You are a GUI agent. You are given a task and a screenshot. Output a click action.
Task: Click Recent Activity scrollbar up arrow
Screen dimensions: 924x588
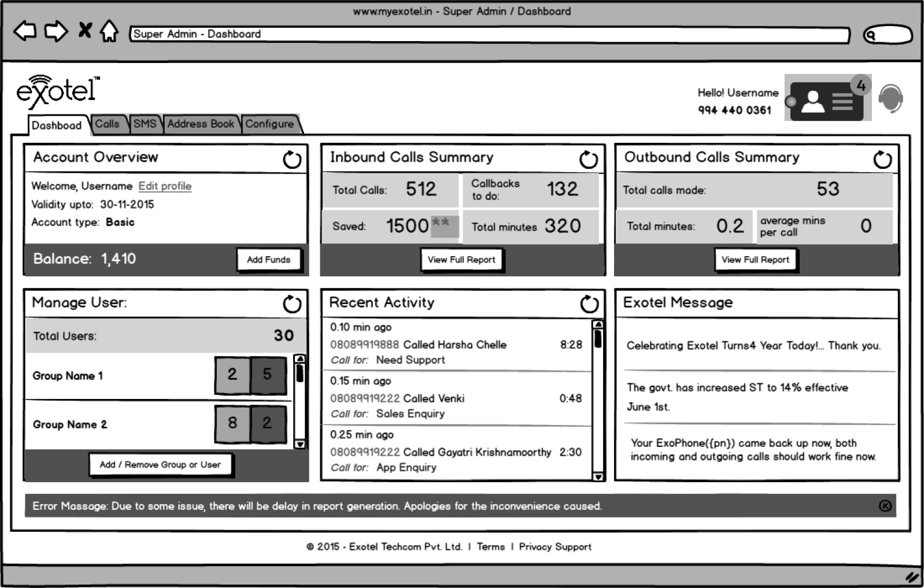598,324
